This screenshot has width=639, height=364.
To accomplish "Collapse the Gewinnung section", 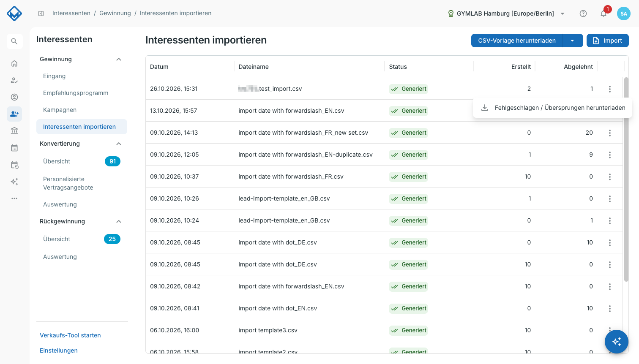I will (119, 59).
